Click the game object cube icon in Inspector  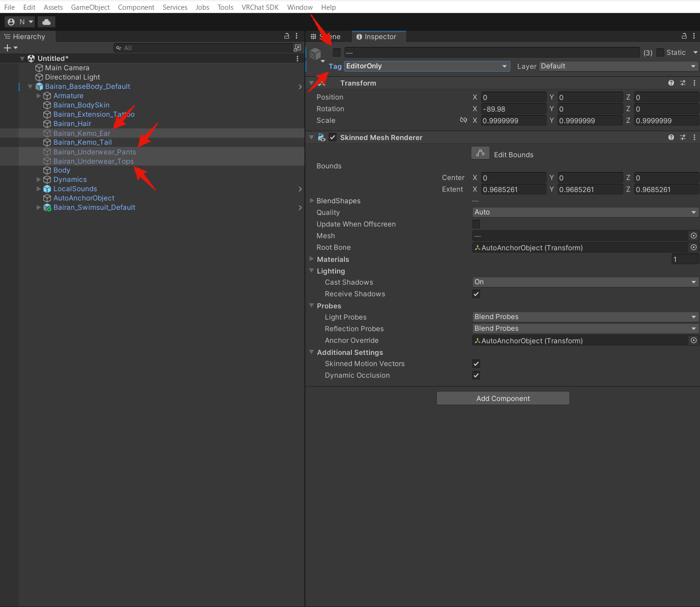pos(315,54)
